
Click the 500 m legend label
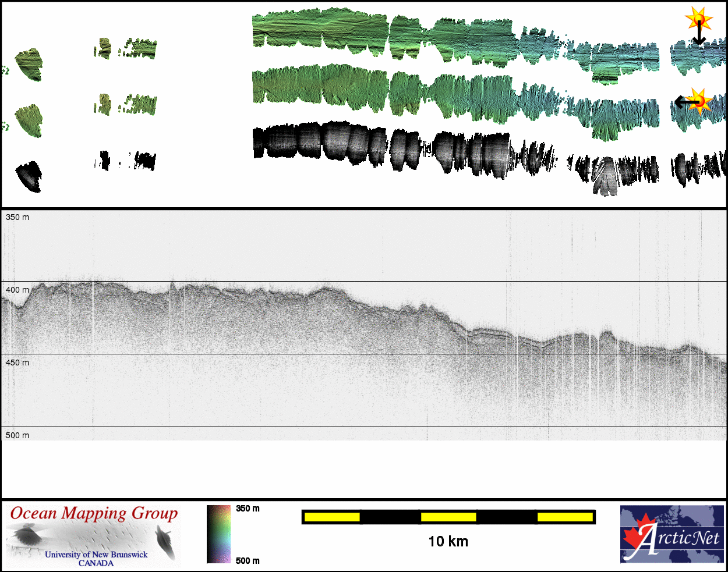(x=248, y=561)
